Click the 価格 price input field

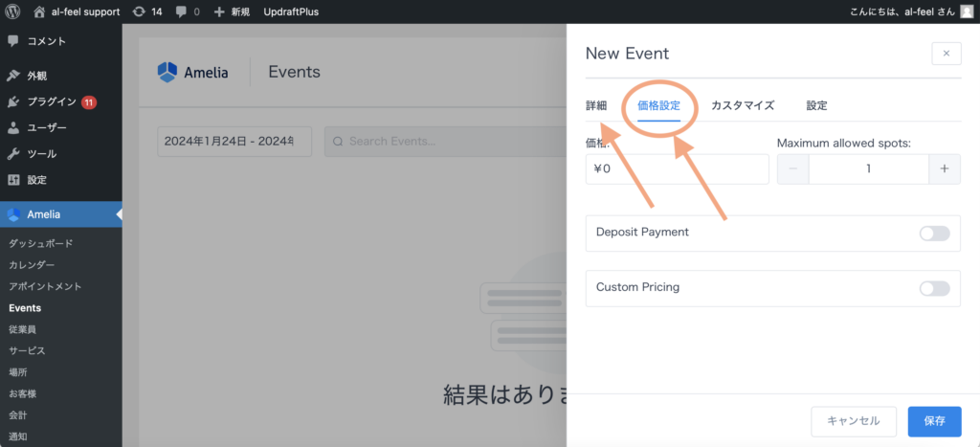(x=677, y=169)
